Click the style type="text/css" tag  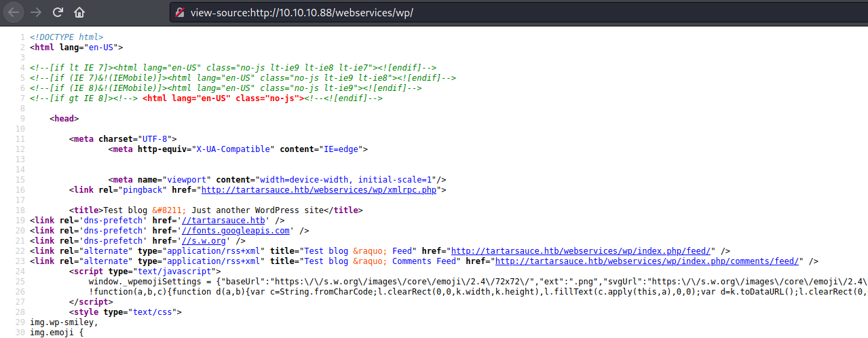point(126,312)
